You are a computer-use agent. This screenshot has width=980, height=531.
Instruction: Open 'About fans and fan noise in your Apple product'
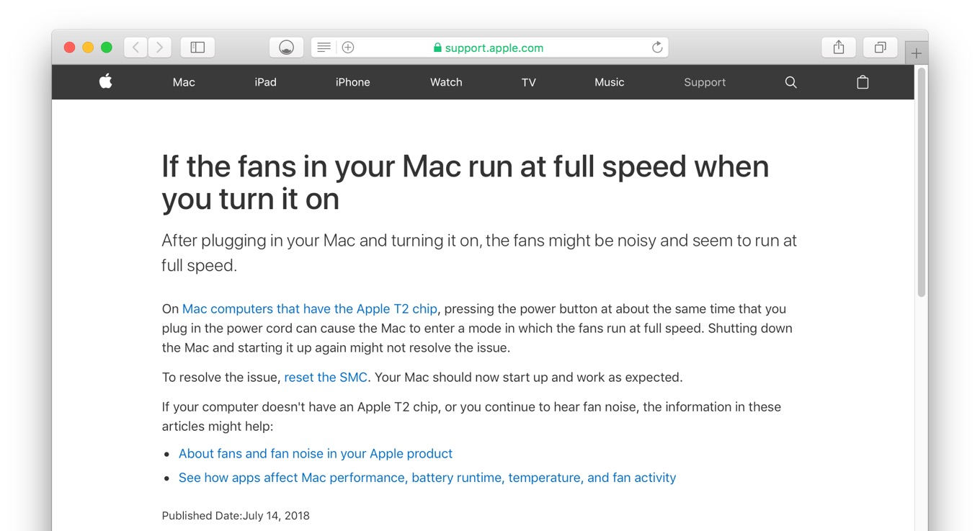tap(316, 453)
